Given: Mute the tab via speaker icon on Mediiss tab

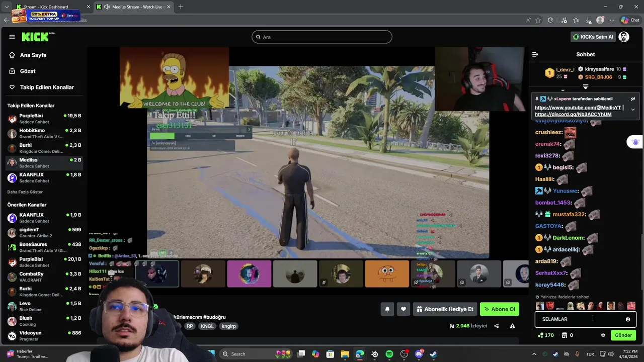Looking at the screenshot, I should (107, 7).
